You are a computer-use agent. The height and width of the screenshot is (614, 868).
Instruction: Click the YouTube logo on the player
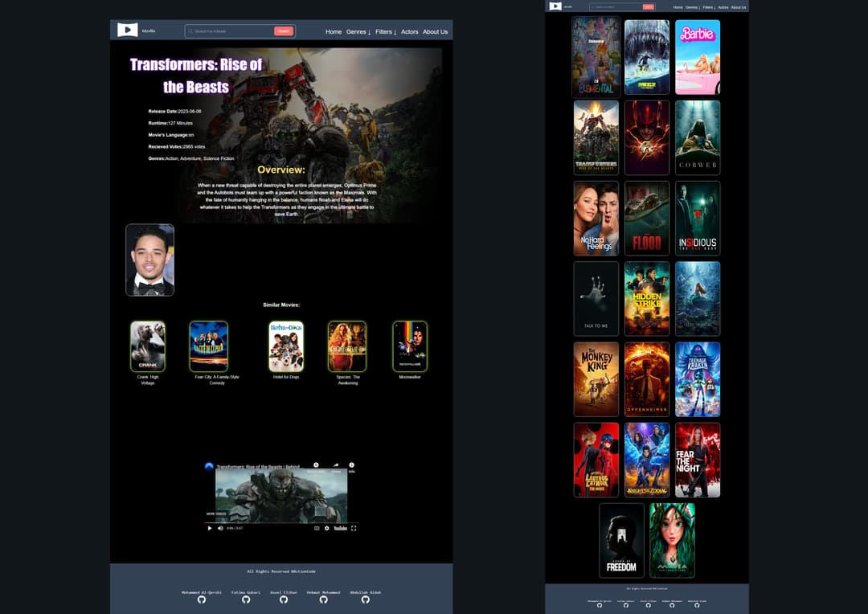[341, 528]
